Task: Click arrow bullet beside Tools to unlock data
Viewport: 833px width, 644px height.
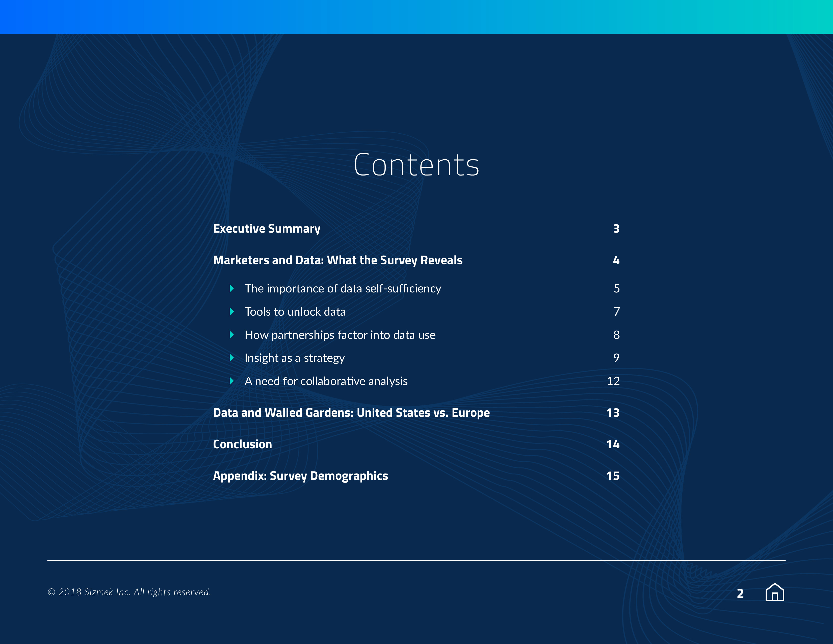Action: 231,312
